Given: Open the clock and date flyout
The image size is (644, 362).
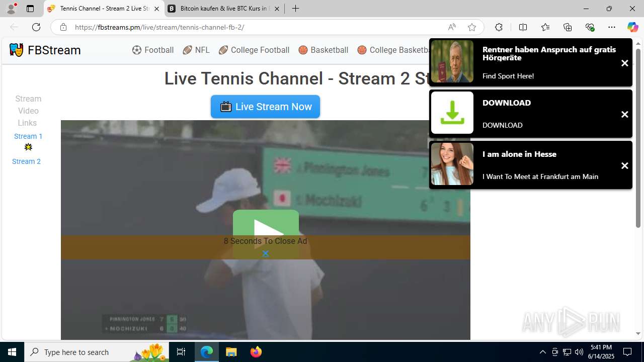Looking at the screenshot, I should click(x=601, y=352).
